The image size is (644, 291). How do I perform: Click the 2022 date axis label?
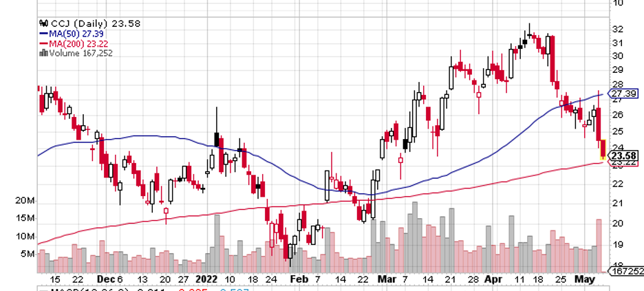pyautogui.click(x=206, y=279)
